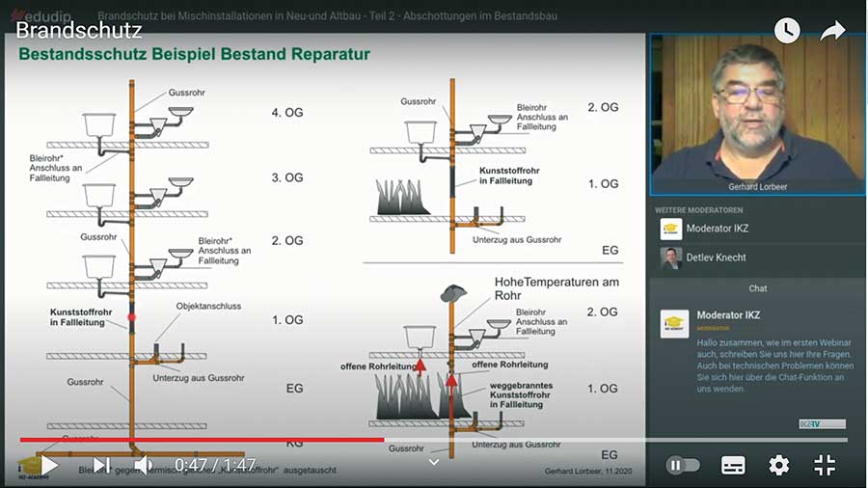Image resolution: width=868 pixels, height=488 pixels.
Task: Click the Share arrow icon
Action: pos(832,31)
